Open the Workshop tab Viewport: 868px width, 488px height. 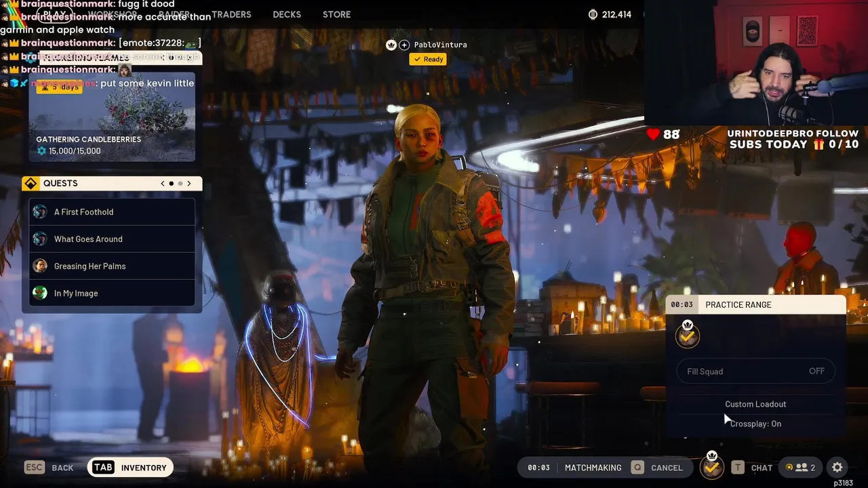click(x=113, y=14)
